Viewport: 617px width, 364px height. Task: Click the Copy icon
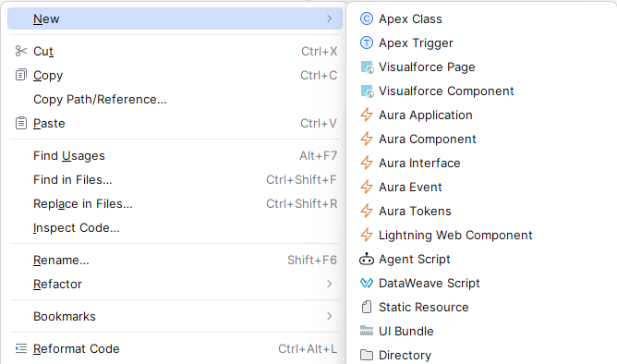21,75
